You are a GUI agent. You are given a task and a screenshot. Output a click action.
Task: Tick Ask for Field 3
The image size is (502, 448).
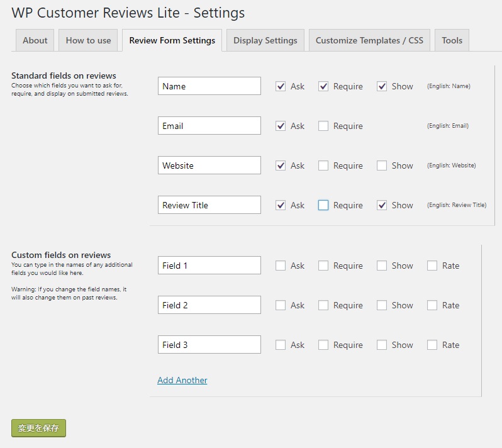coord(281,345)
